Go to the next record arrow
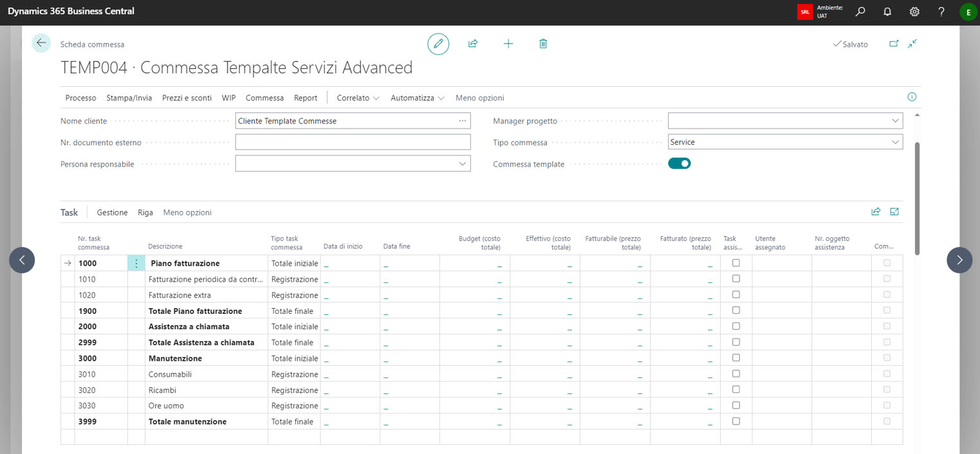Screen dimensions: 980x454 pos(959,260)
